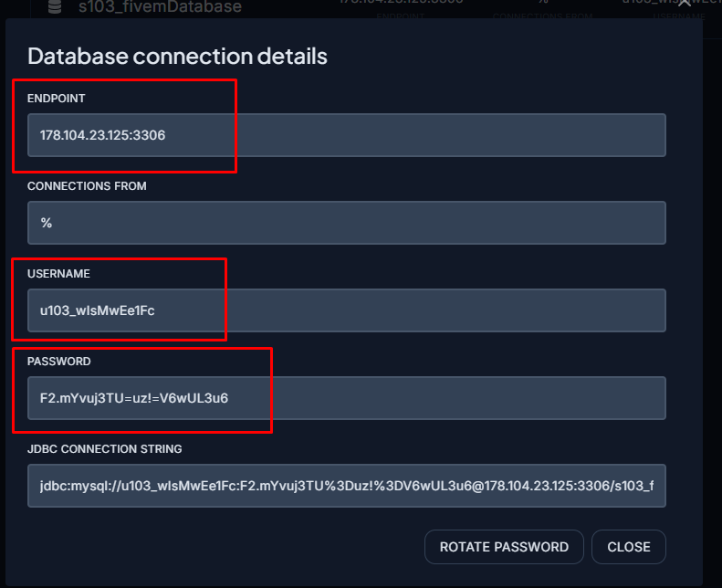Click the PASSWORD field label
The width and height of the screenshot is (722, 588).
[58, 362]
